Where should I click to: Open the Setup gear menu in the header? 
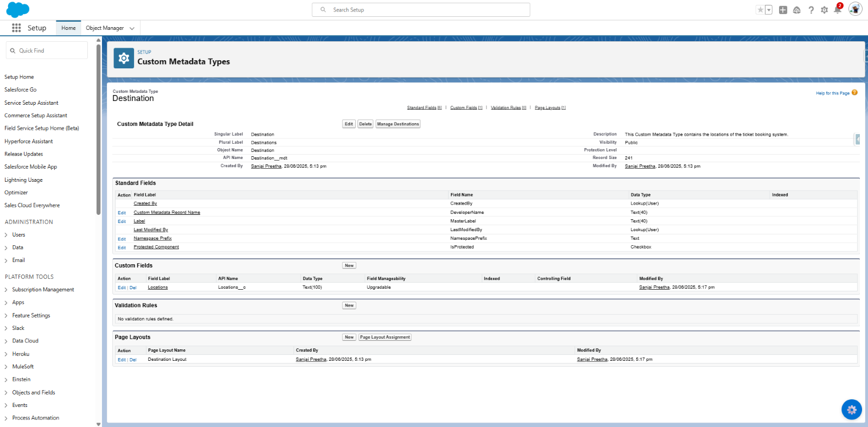(x=825, y=10)
